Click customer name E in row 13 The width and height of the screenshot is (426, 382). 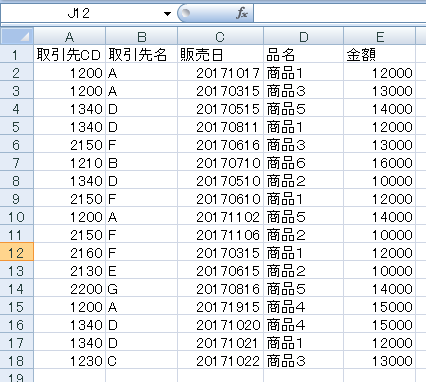pos(142,271)
